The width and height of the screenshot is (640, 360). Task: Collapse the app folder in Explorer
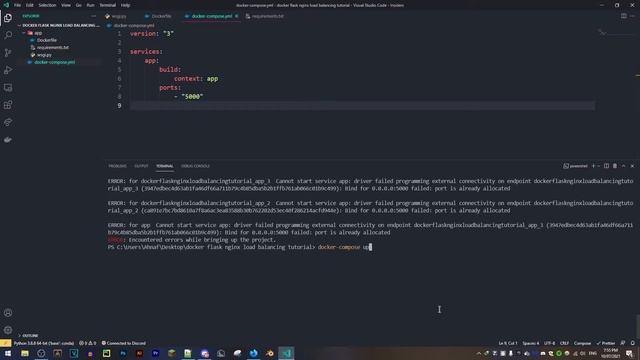click(x=24, y=33)
